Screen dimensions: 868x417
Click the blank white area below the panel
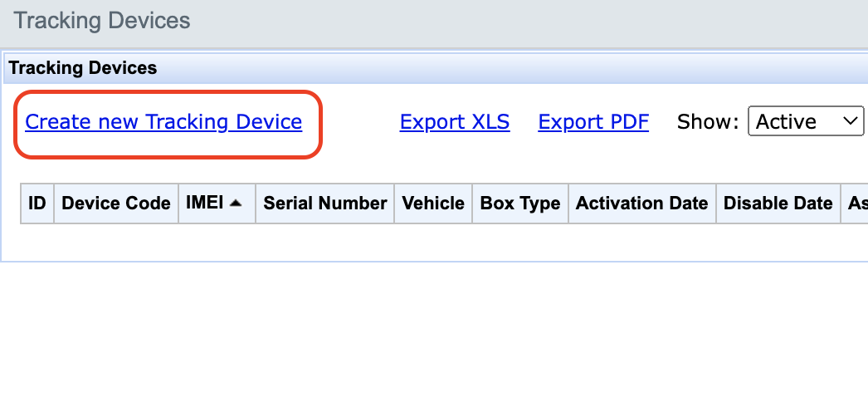coord(415,341)
